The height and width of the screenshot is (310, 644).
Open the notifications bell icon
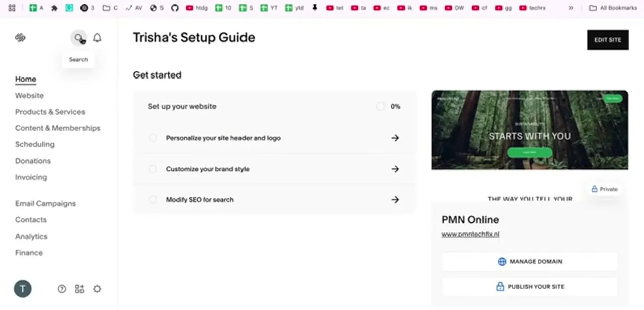pos(97,38)
